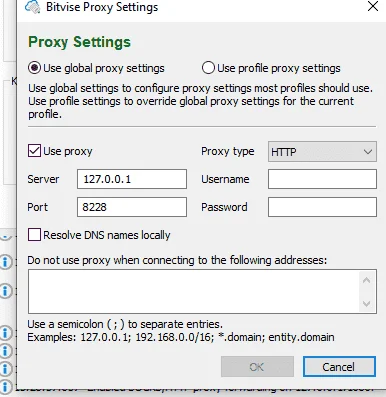Open the Proxy type dropdown

322,152
